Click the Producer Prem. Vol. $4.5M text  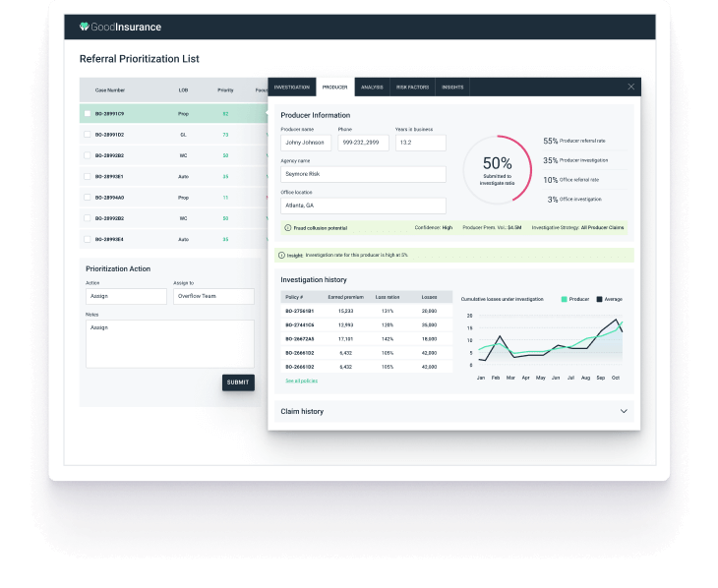tap(492, 227)
